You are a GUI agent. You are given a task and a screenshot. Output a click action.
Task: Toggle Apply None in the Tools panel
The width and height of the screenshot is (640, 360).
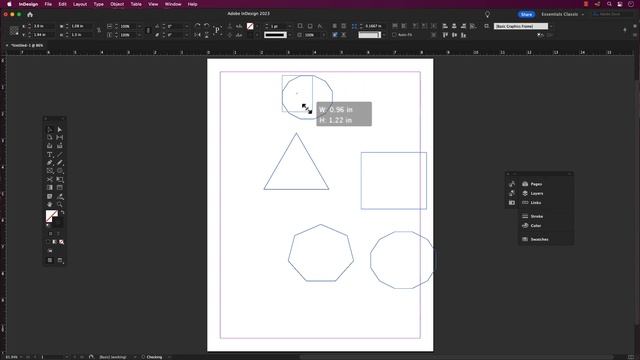(62, 242)
